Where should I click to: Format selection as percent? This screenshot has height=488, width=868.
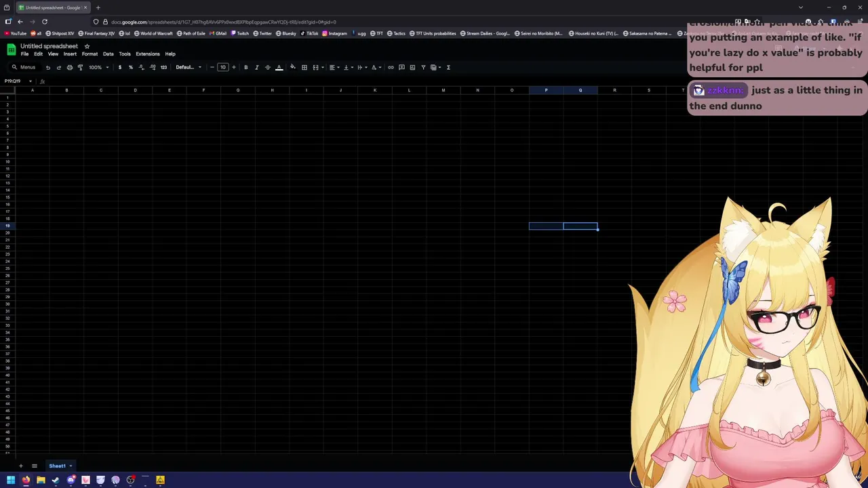point(131,67)
